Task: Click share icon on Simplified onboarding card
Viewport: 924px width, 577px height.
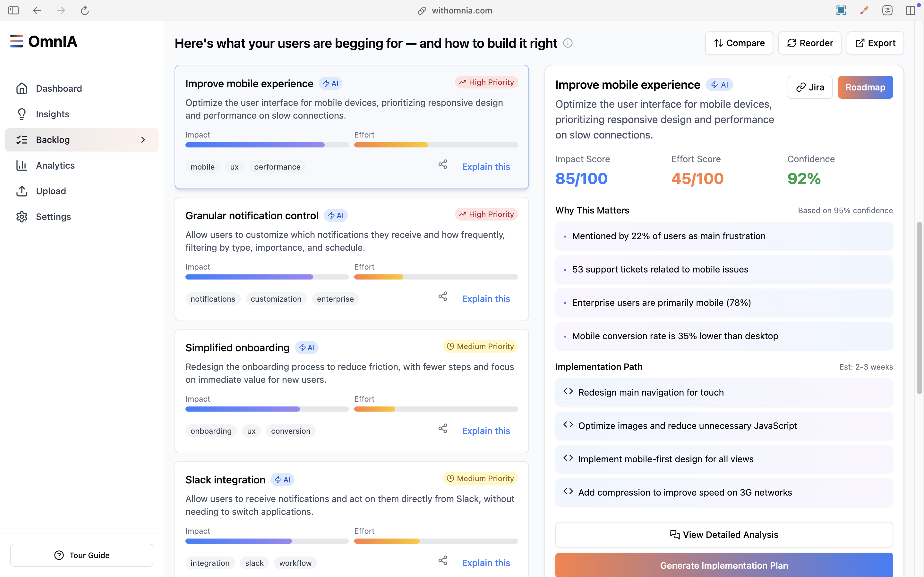Action: 442,429
